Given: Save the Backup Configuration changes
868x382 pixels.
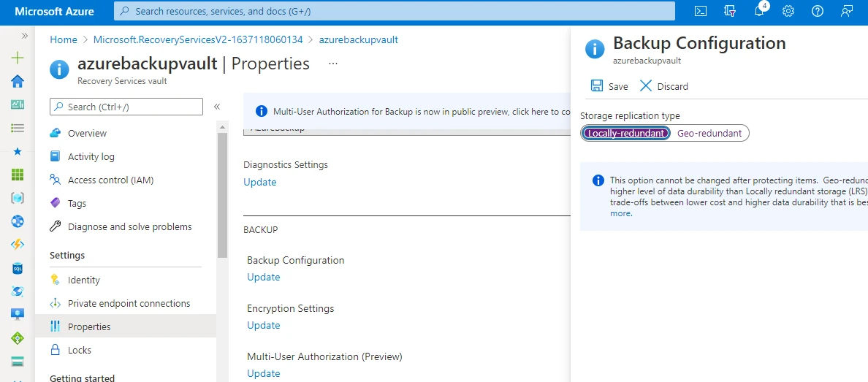Looking at the screenshot, I should (x=609, y=85).
